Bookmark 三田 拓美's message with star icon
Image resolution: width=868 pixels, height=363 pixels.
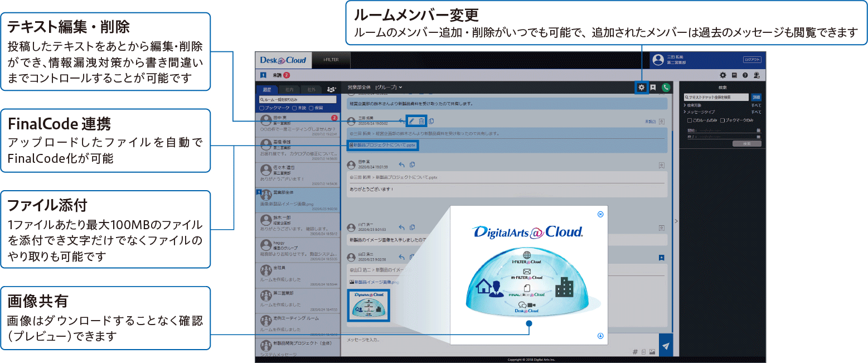click(x=662, y=121)
